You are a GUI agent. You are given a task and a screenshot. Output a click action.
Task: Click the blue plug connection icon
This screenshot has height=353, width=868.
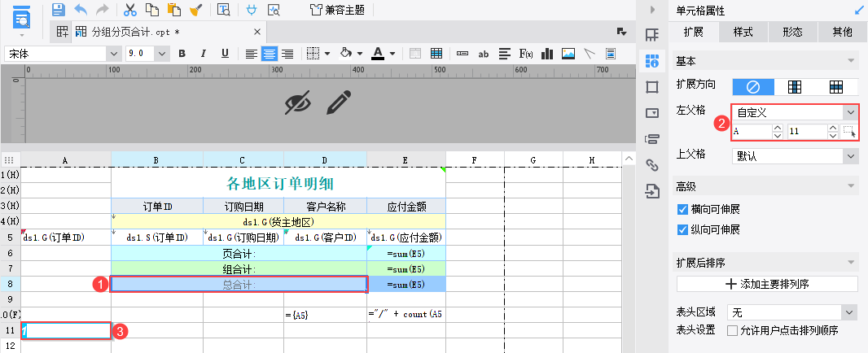[252, 10]
